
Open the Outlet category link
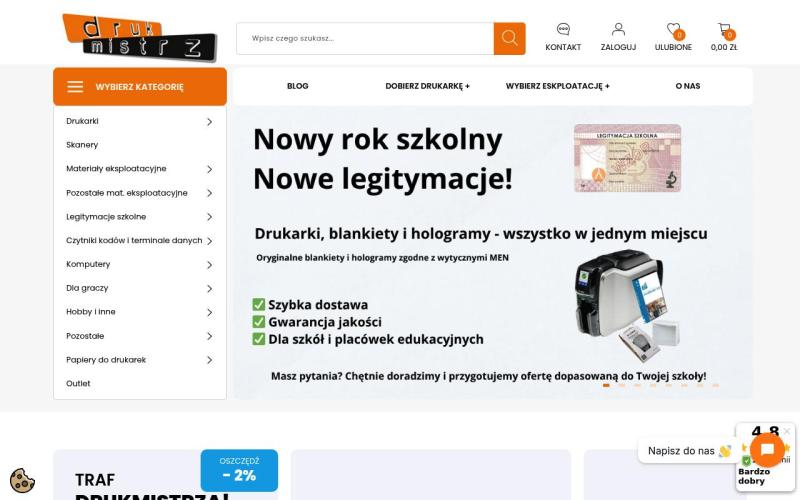(78, 384)
